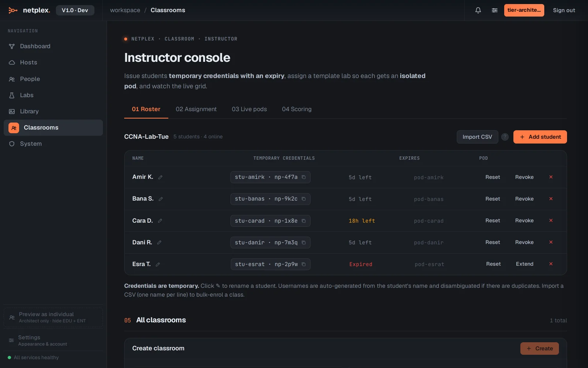Screen dimensions: 588x368
Task: Open tier-archite... account badge
Action: pos(524,10)
